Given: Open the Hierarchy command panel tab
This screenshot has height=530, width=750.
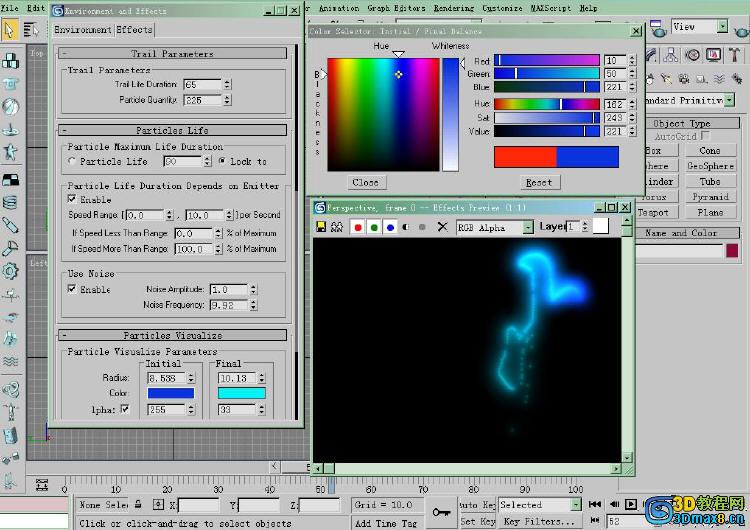Looking at the screenshot, I should click(671, 55).
